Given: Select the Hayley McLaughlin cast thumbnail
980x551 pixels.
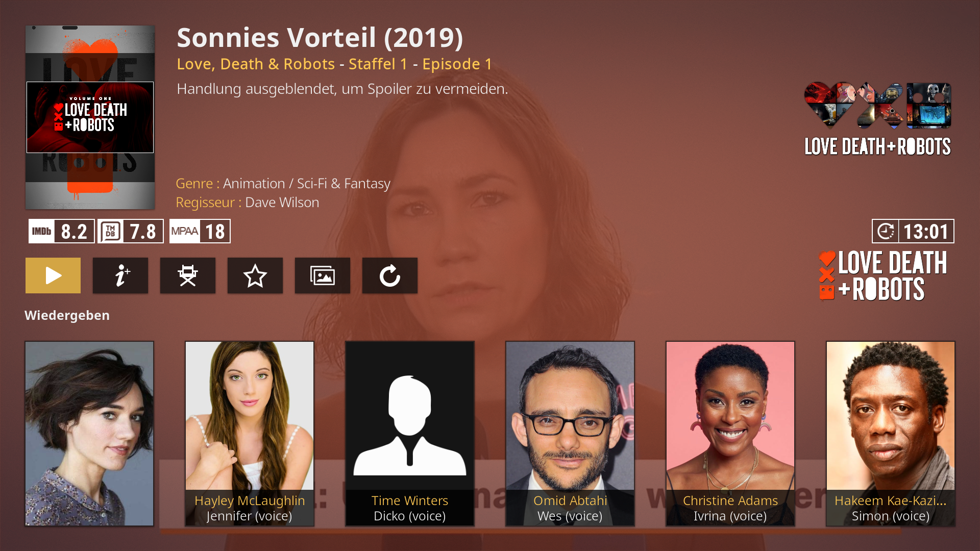Looking at the screenshot, I should tap(250, 434).
